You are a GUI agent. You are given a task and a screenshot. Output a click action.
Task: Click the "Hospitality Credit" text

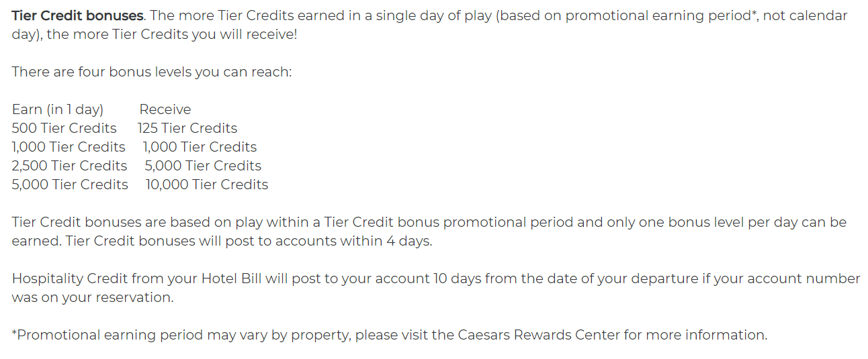[69, 278]
